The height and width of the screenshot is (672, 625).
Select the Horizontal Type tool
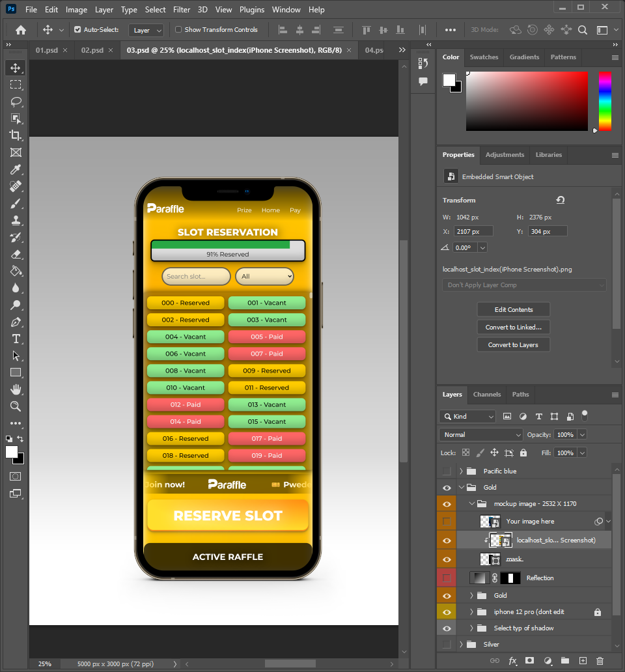[x=16, y=339]
